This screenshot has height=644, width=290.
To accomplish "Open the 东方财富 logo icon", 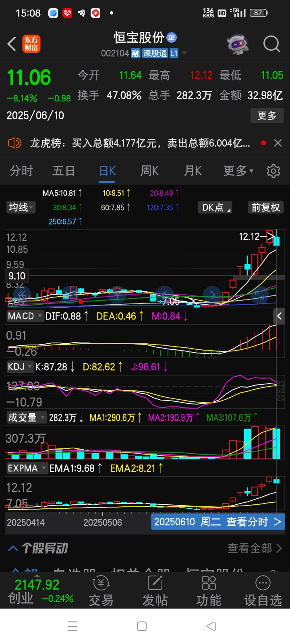I will (x=31, y=44).
